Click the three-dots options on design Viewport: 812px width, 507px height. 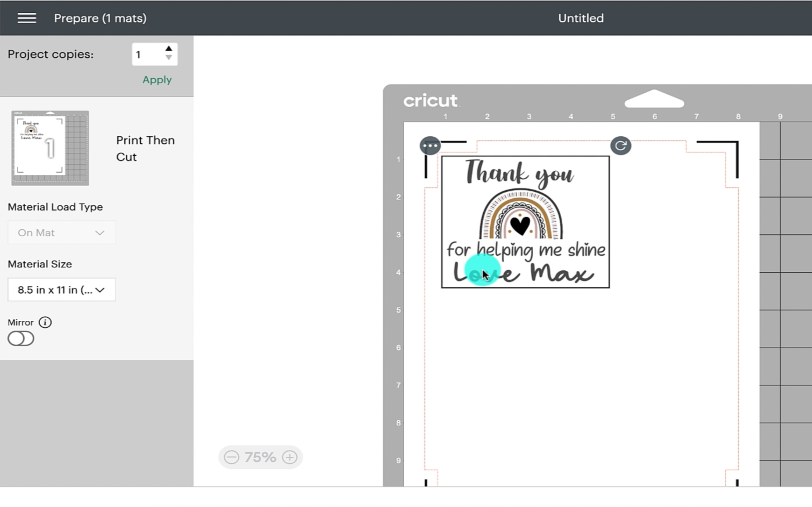pos(430,146)
